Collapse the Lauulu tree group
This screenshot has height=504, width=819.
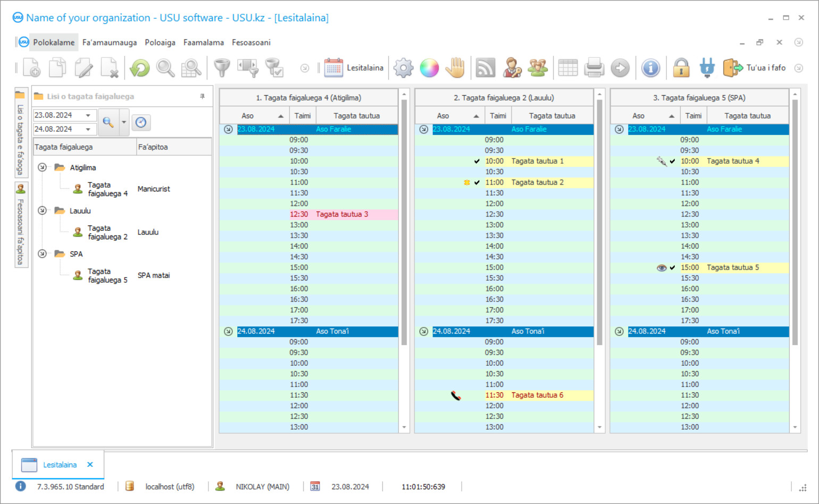click(x=42, y=211)
